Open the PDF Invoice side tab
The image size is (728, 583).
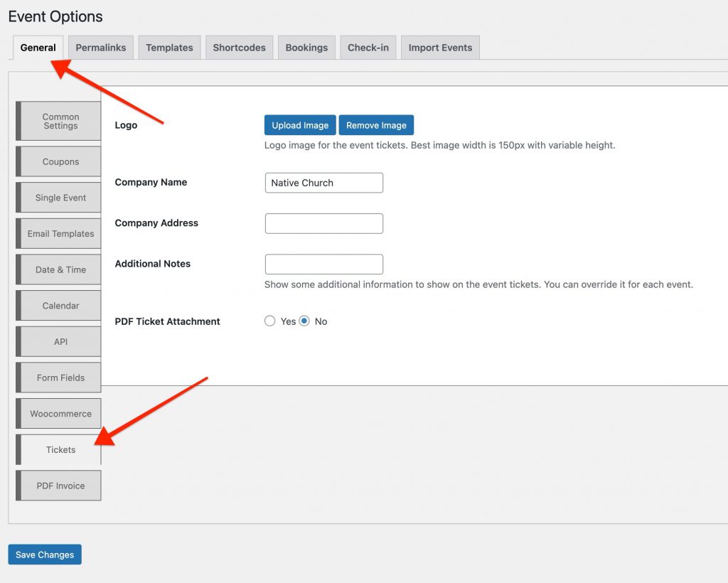(58, 486)
